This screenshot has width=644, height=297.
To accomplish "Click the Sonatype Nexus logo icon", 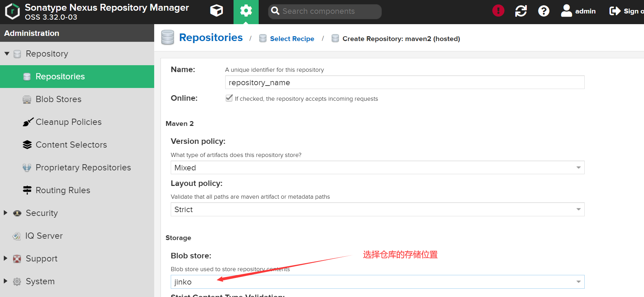I will coord(12,11).
